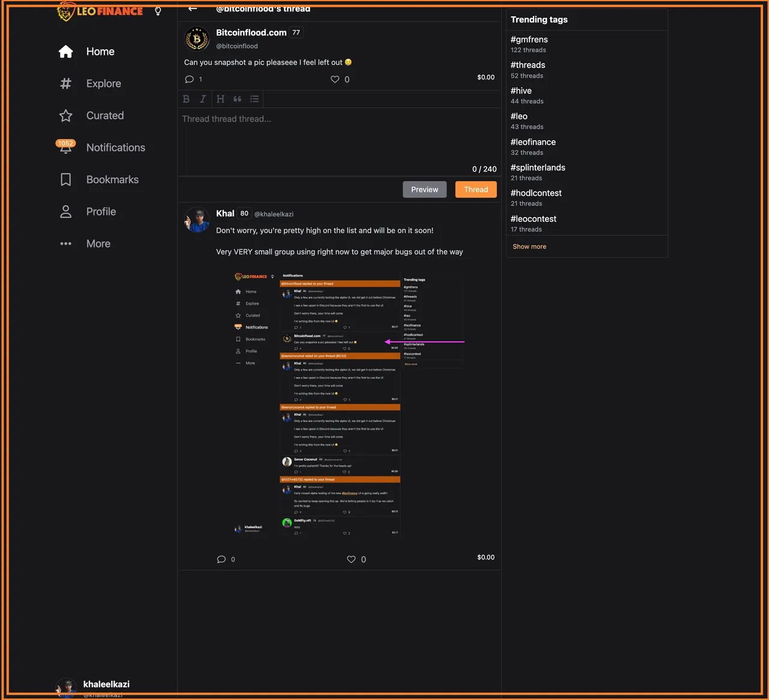Image resolution: width=769 pixels, height=700 pixels.
Task: Expand trending tags with Show more
Action: [529, 246]
